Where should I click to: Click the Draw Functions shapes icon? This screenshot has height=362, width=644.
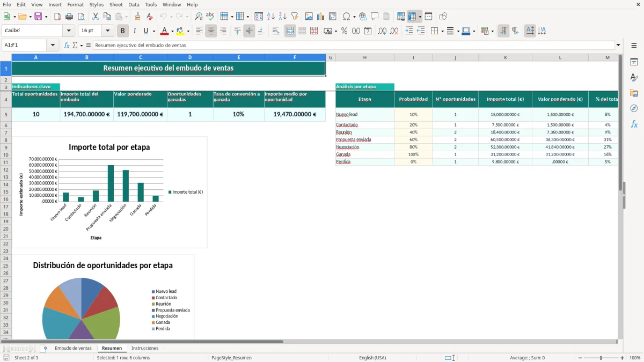coord(443,17)
